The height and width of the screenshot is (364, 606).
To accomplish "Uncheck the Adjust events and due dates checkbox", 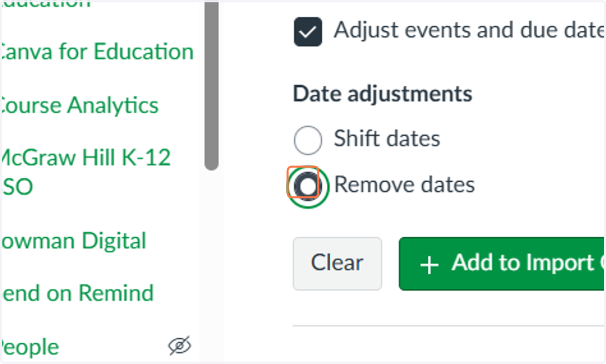I will pyautogui.click(x=308, y=32).
